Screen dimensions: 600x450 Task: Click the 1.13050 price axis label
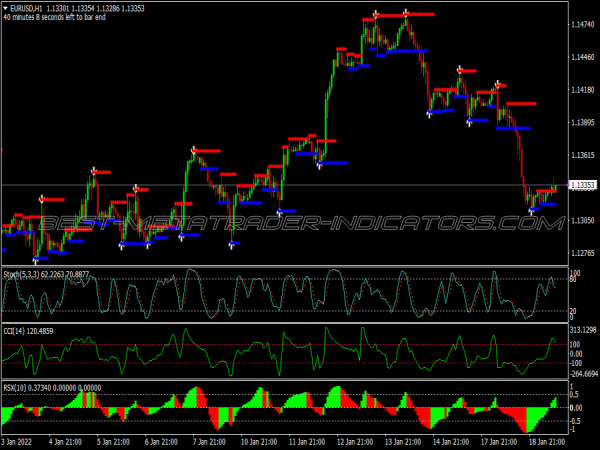pyautogui.click(x=583, y=220)
